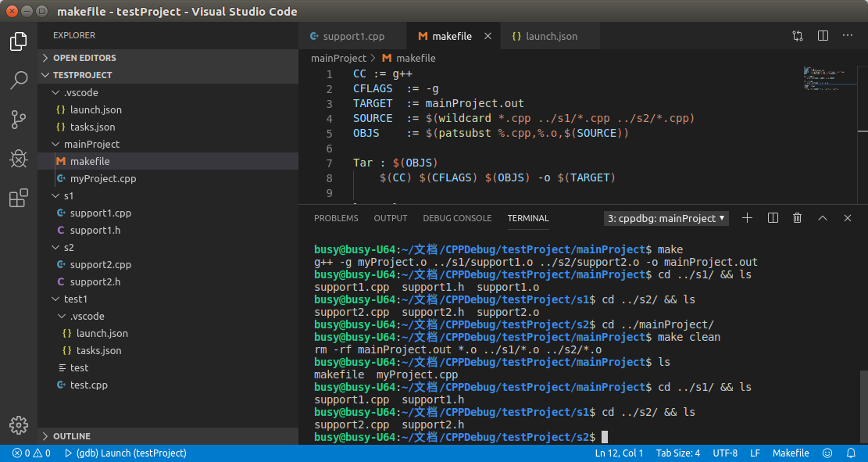This screenshot has width=868, height=462.
Task: Open the Extensions view
Action: tap(18, 198)
